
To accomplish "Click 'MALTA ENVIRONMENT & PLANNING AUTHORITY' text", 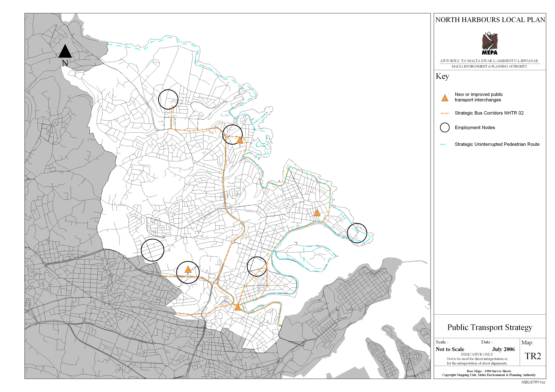I will 489,66.
